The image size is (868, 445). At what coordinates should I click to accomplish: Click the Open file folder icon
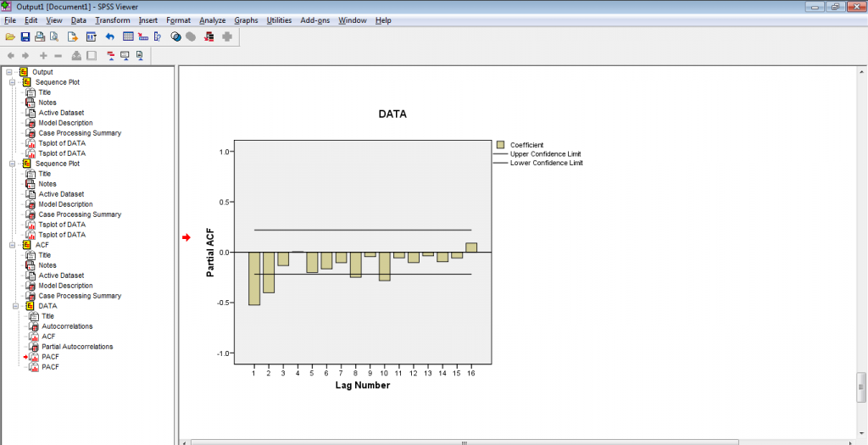point(10,36)
